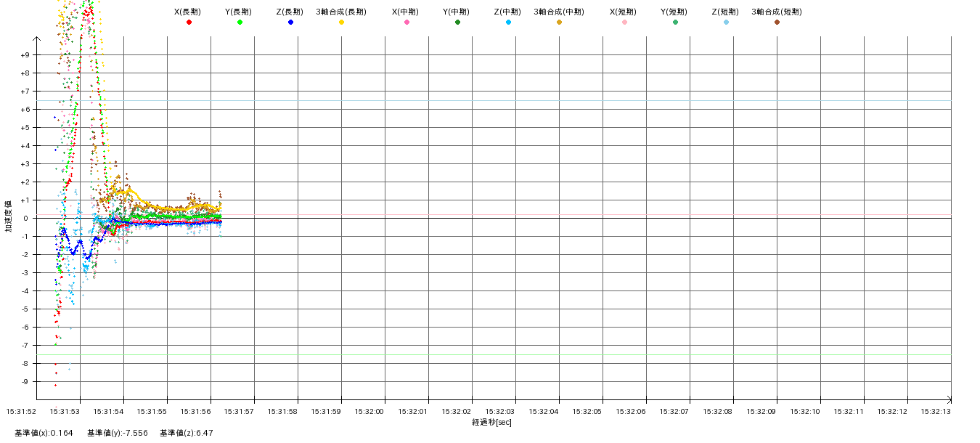Click the yellow 3軸合成(長期) legend marker
The height and width of the screenshot is (443, 980).
pyautogui.click(x=341, y=23)
